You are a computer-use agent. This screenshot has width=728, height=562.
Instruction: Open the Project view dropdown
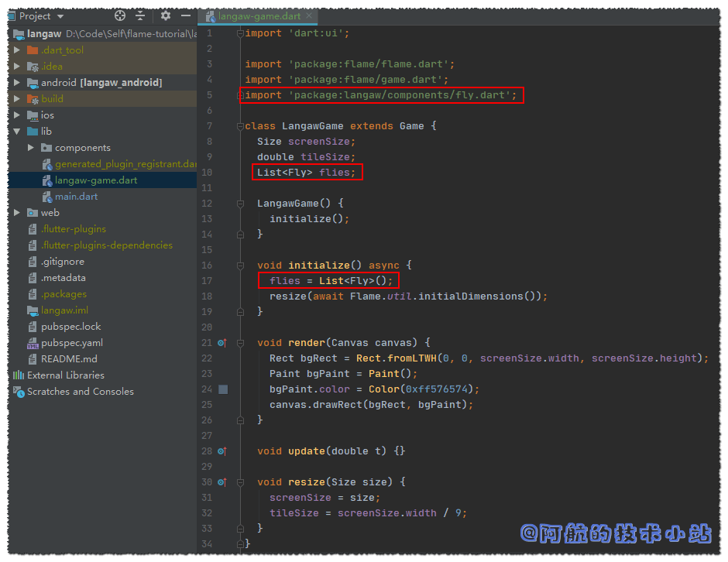(x=61, y=15)
